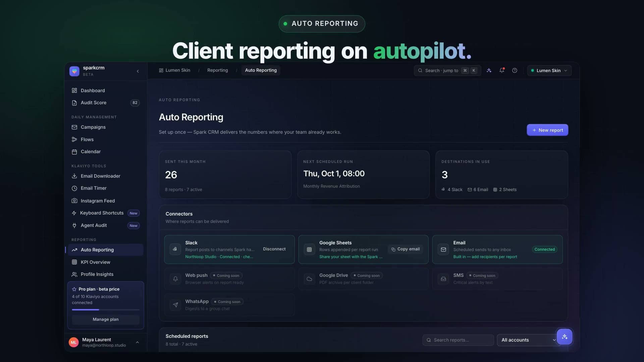Click the Email Timer clock icon
Viewport: 644px width, 362px height.
(74, 188)
